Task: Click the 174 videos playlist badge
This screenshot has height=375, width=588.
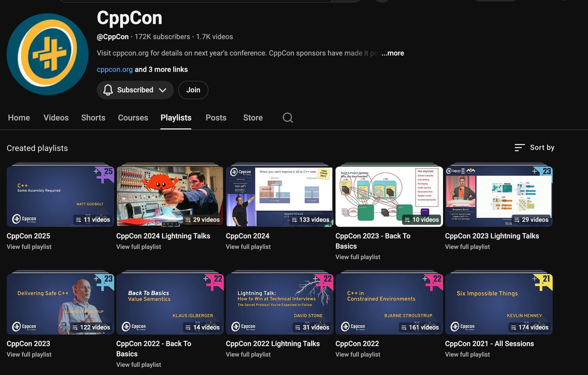Action: (x=529, y=328)
